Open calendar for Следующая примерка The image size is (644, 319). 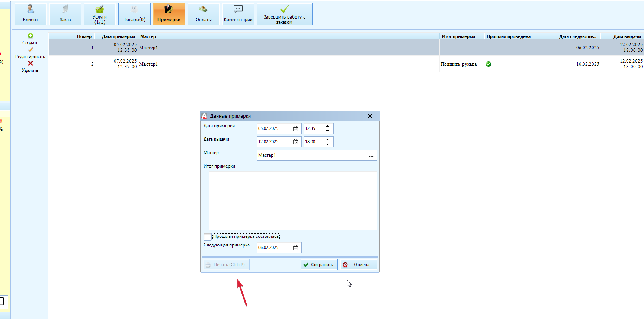pyautogui.click(x=295, y=248)
